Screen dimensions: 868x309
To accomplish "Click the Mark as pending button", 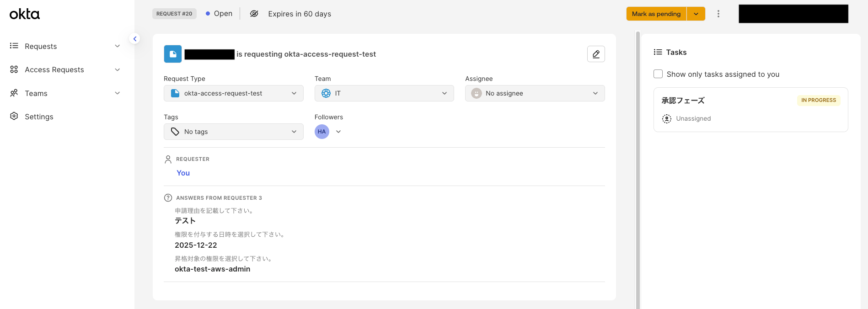I will (x=656, y=14).
